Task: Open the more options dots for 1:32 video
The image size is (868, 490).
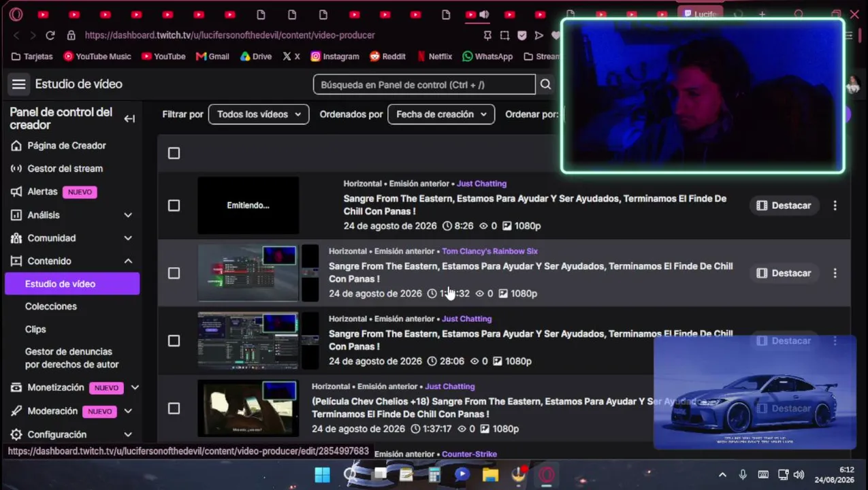Action: point(835,273)
